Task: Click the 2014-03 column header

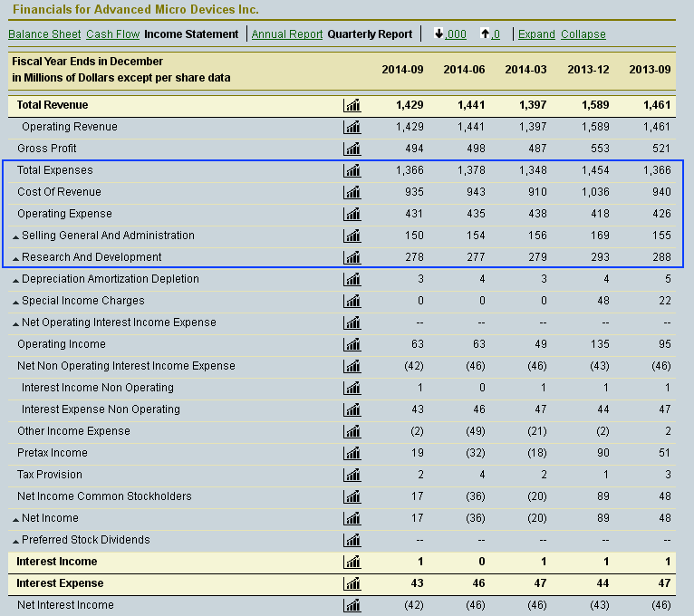Action: coord(525,70)
